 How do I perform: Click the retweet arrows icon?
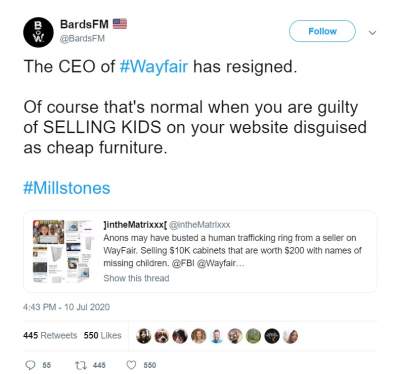pyautogui.click(x=80, y=365)
